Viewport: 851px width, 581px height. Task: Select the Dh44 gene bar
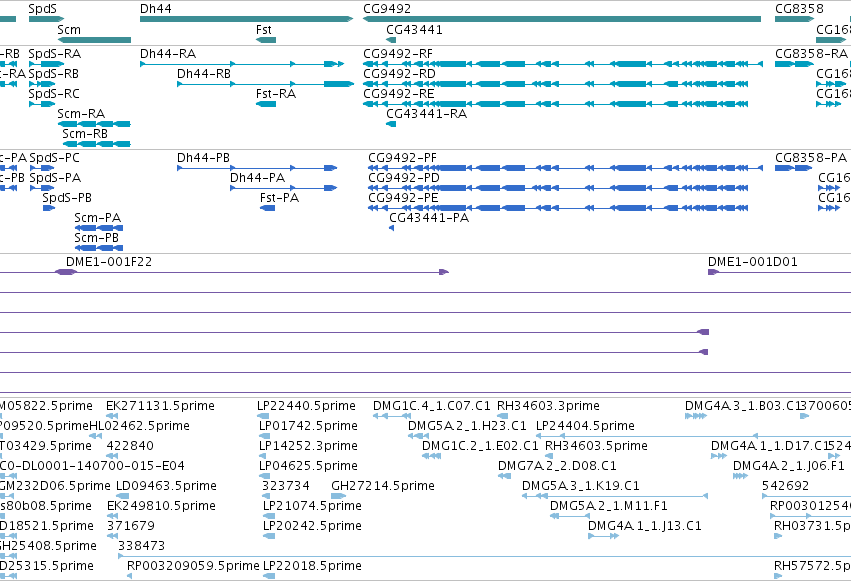click(246, 19)
